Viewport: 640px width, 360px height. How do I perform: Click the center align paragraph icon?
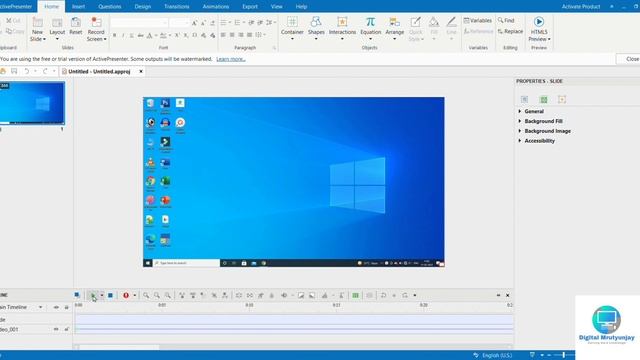tap(232, 35)
